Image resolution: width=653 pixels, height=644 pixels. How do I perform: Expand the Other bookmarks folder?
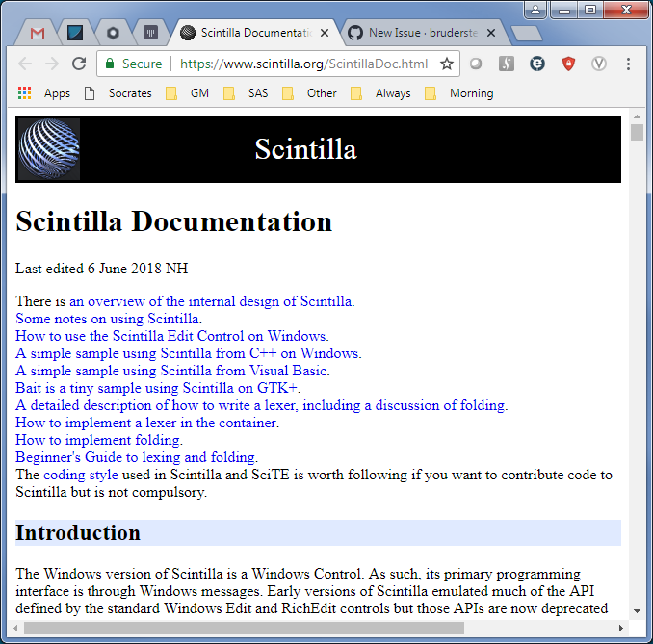309,93
